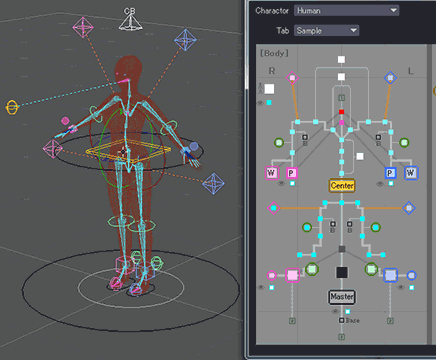Toggle the eye visibility below the blue P button
The height and width of the screenshot is (360, 436).
coord(391,183)
